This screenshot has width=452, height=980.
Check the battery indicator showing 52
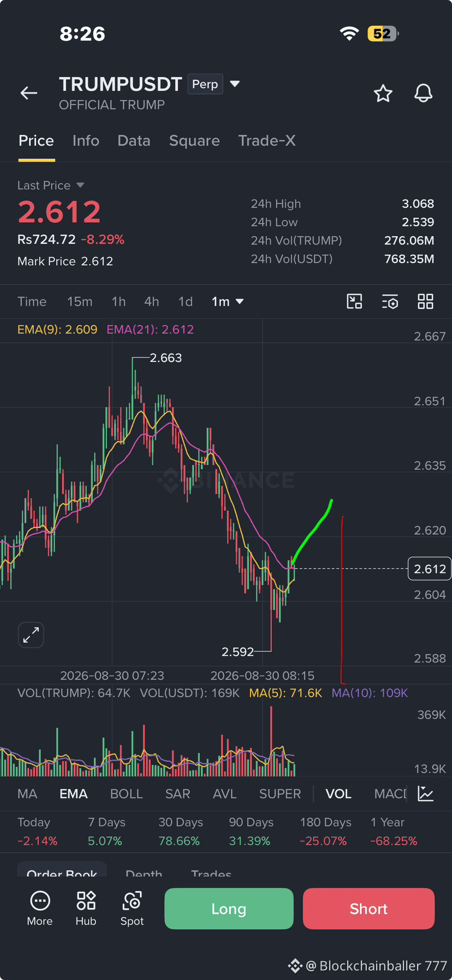(x=383, y=33)
